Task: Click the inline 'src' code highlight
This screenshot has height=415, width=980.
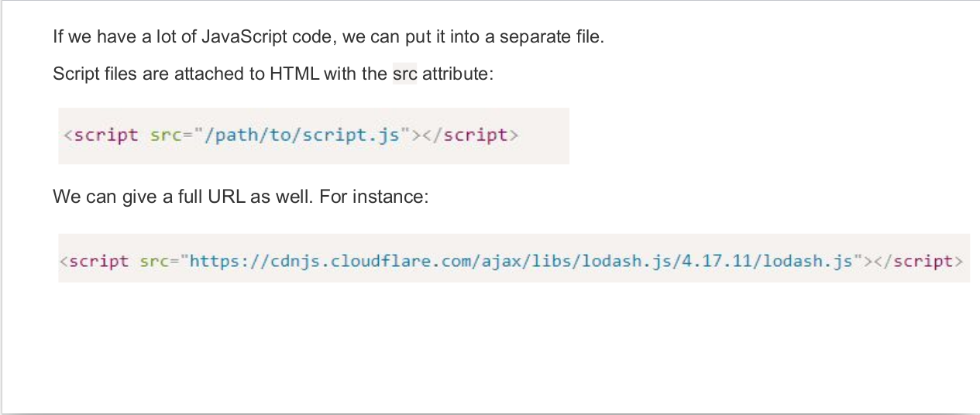Action: tap(404, 75)
